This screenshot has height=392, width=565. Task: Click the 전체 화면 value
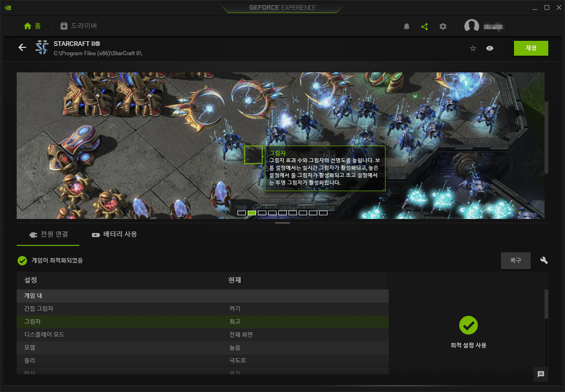(241, 335)
